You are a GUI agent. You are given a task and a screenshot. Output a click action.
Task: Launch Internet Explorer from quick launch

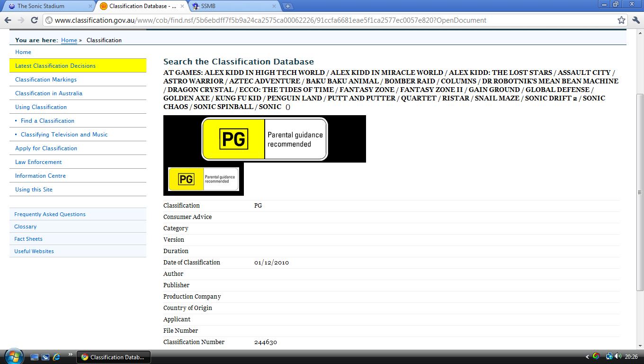coord(57,357)
